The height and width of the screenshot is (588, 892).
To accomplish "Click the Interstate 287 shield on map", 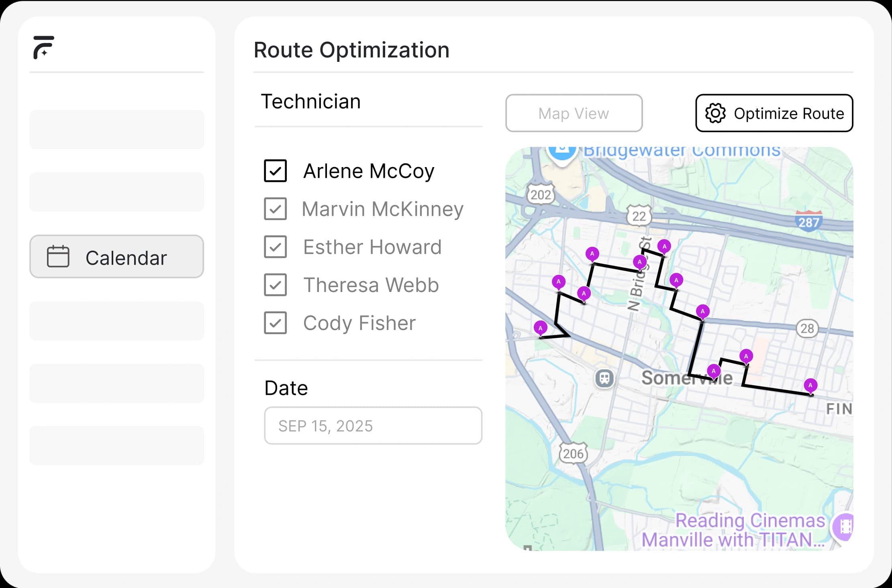I will point(808,222).
